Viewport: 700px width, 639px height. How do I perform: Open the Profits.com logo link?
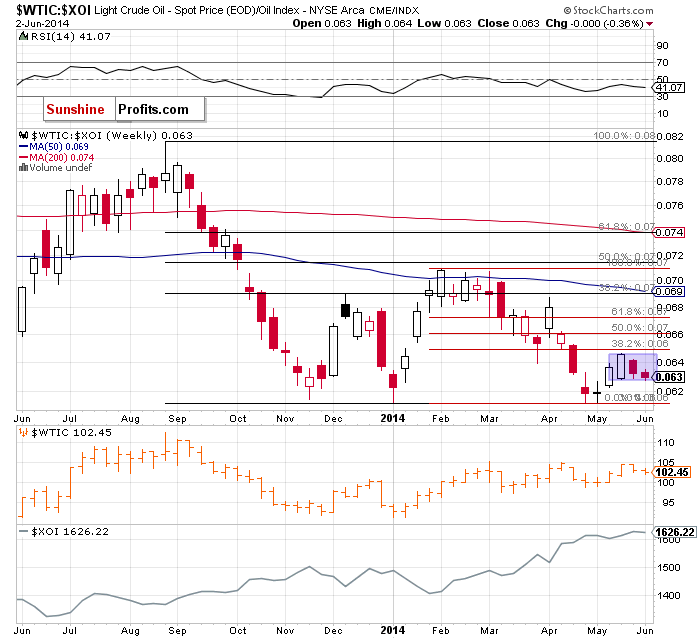(160, 109)
